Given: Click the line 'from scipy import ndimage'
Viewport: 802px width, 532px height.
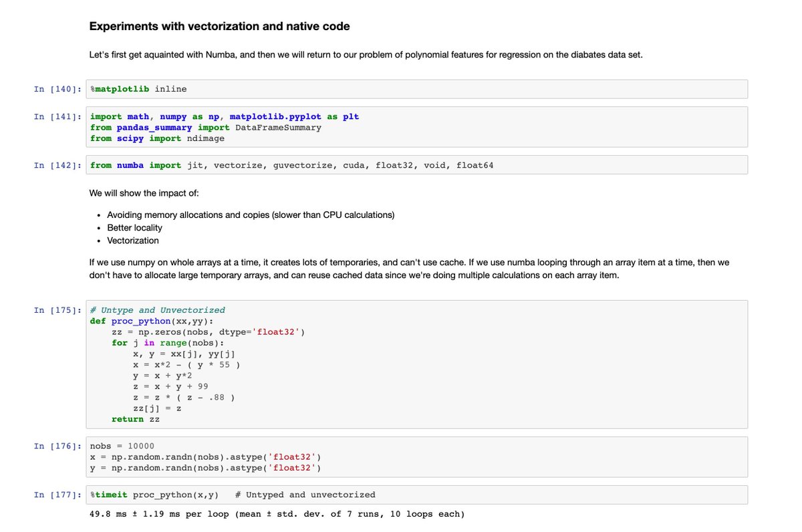Looking at the screenshot, I should pyautogui.click(x=158, y=138).
